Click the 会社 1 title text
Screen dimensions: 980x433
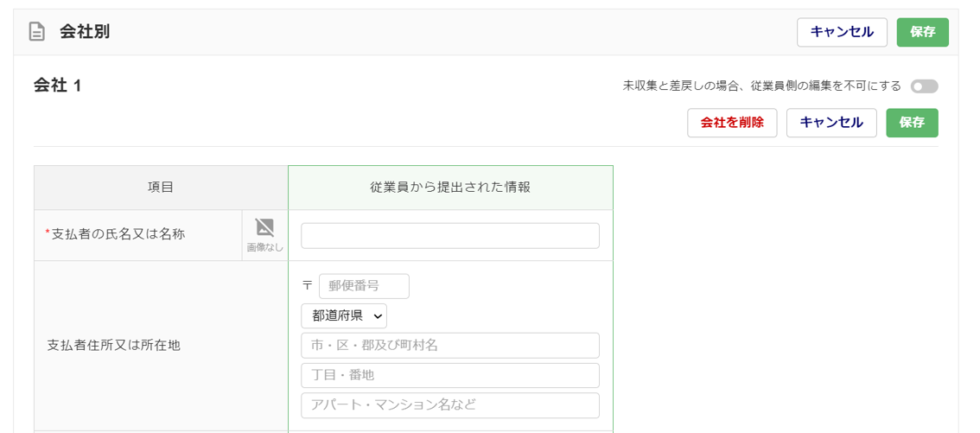click(x=58, y=86)
